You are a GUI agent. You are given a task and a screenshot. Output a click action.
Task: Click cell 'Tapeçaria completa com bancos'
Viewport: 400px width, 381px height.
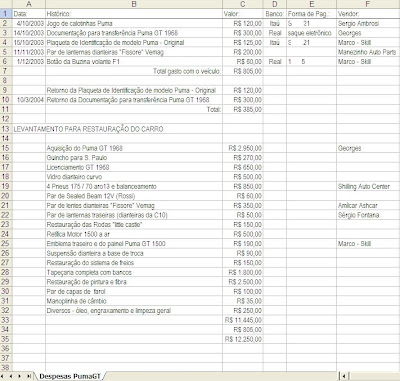[x=134, y=272]
